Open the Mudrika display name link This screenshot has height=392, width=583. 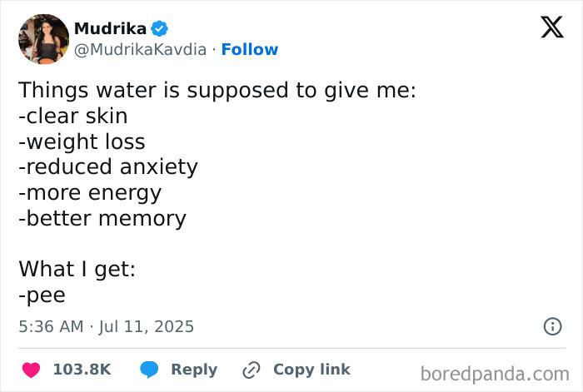point(111,28)
